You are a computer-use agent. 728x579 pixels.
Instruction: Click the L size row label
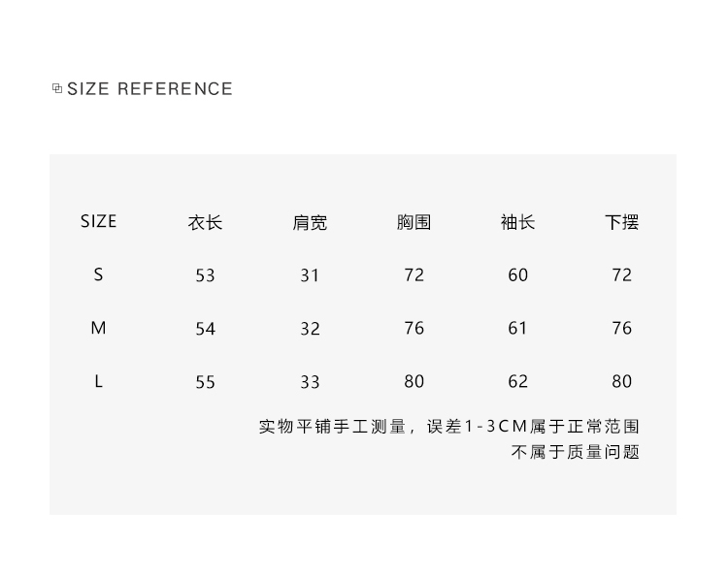click(x=98, y=381)
